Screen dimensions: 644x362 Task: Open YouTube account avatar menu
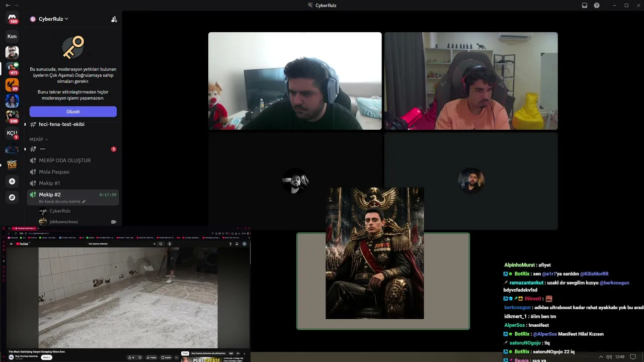click(x=245, y=244)
